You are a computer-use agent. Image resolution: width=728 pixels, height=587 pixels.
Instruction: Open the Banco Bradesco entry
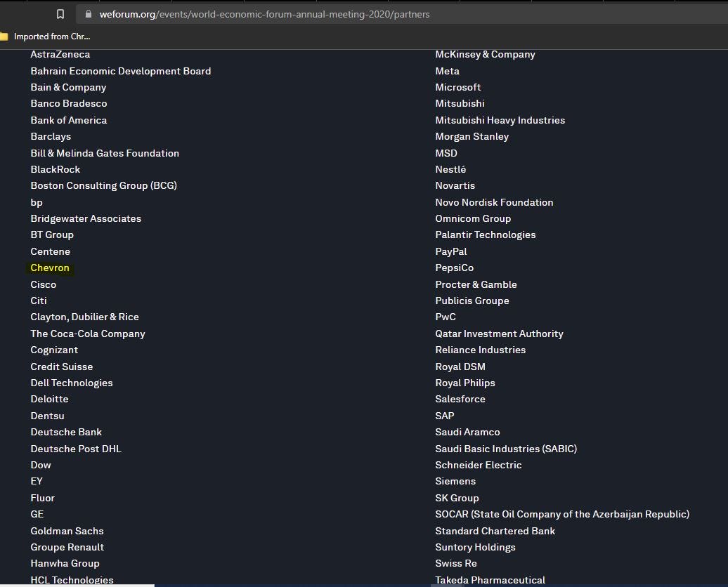coord(69,103)
